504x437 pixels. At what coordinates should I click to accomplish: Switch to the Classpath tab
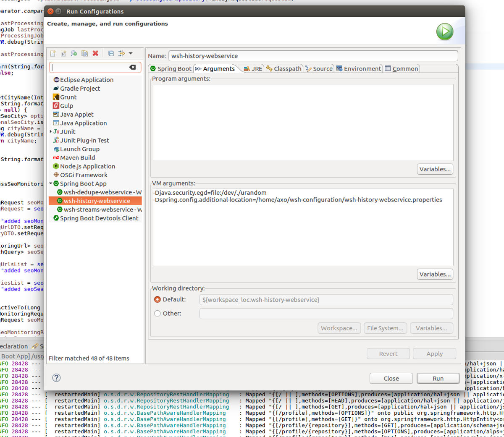[x=283, y=69]
